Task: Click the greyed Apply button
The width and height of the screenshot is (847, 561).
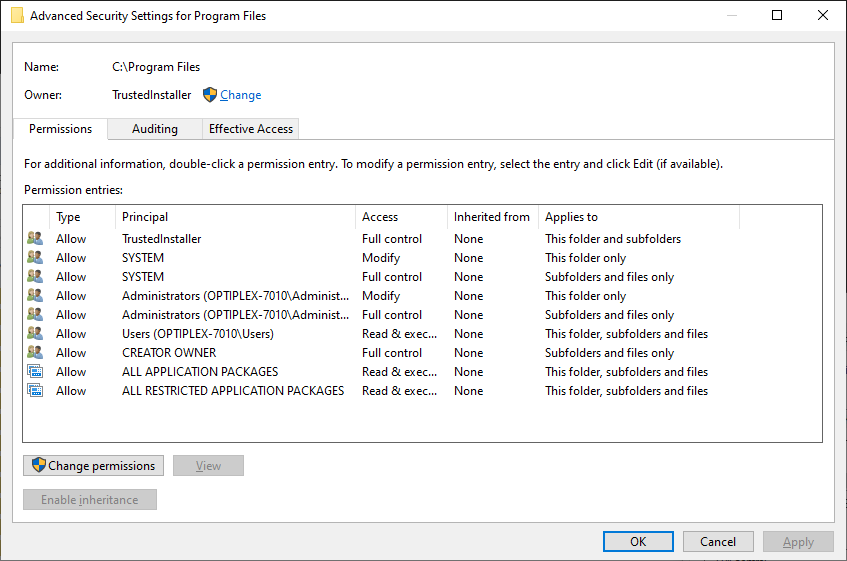Action: pos(798,542)
